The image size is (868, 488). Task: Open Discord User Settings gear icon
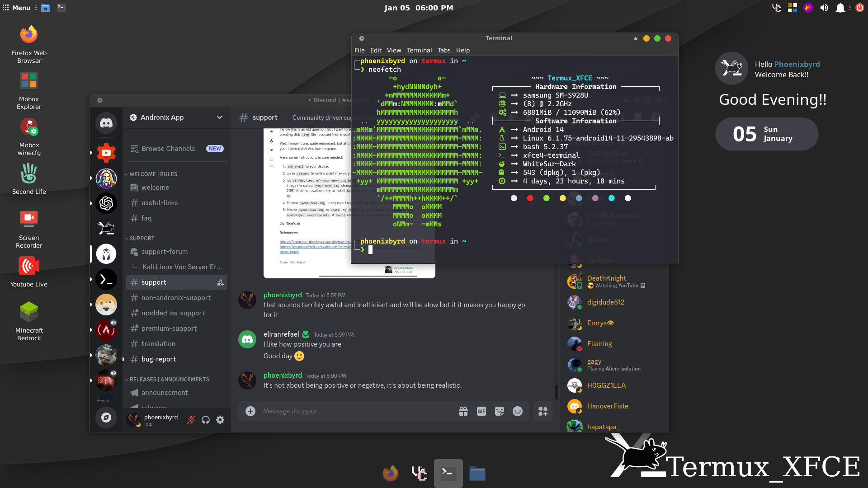click(x=220, y=420)
